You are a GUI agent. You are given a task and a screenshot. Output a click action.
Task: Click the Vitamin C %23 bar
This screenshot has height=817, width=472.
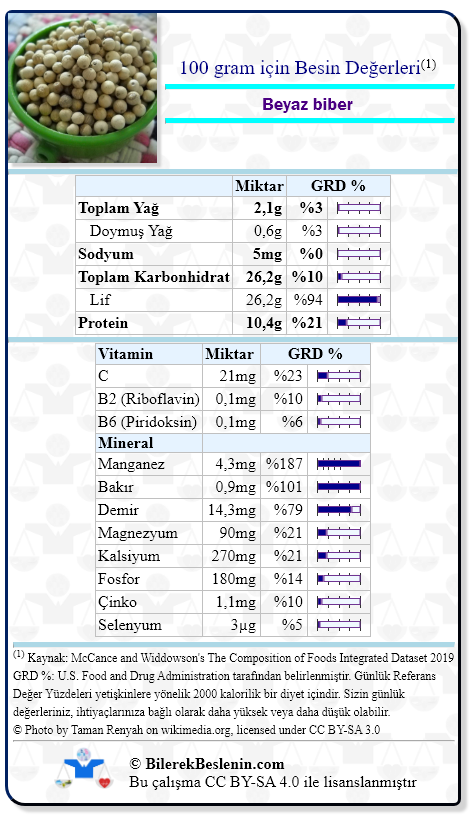click(339, 376)
